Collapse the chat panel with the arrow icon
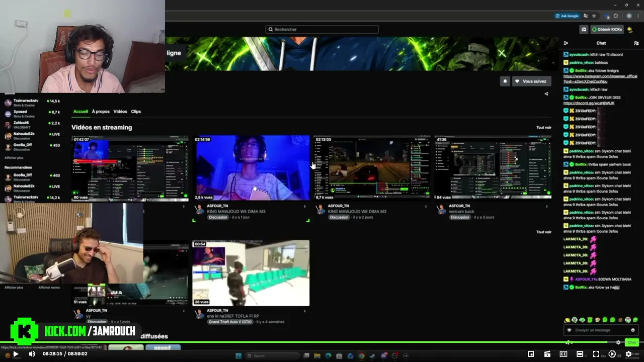The image size is (644, 362). pos(566,43)
